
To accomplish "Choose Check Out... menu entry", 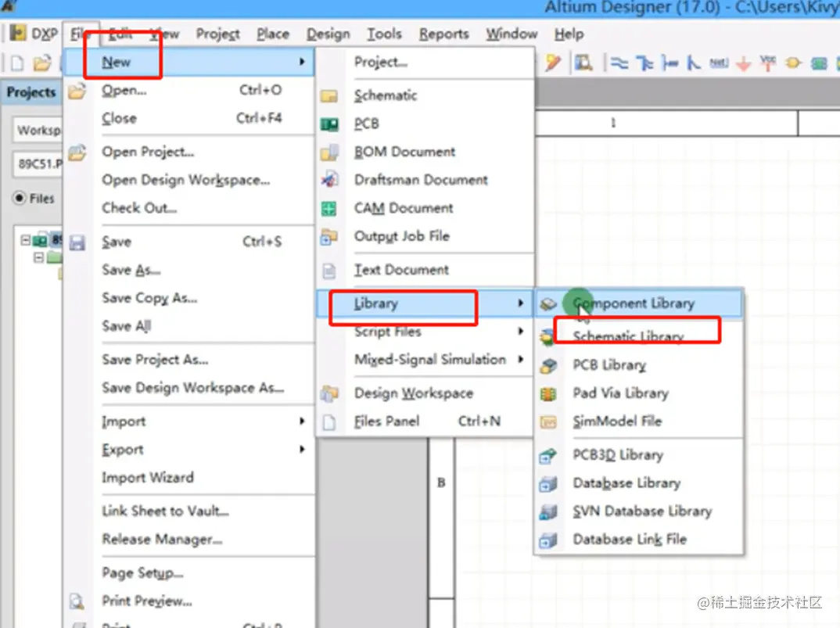I will [188, 208].
